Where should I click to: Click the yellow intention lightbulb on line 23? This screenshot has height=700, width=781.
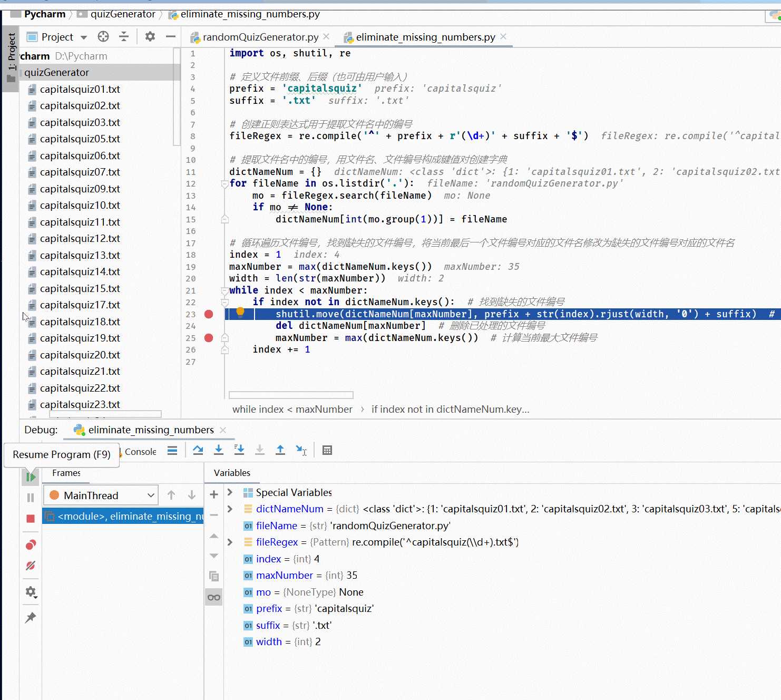[x=240, y=312]
